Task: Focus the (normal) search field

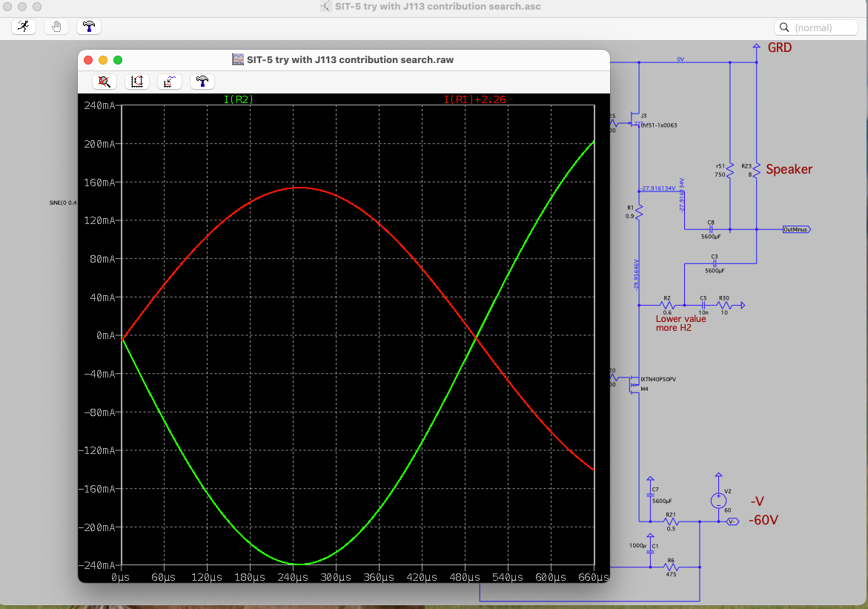Action: pos(816,27)
